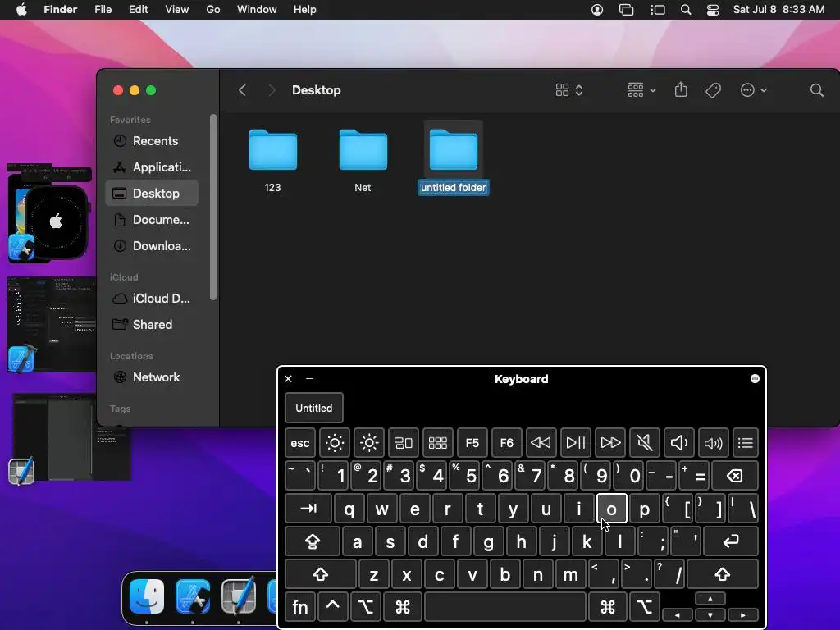The width and height of the screenshot is (840, 630).
Task: Click Stage Manager icon in menu bar
Action: point(657,10)
